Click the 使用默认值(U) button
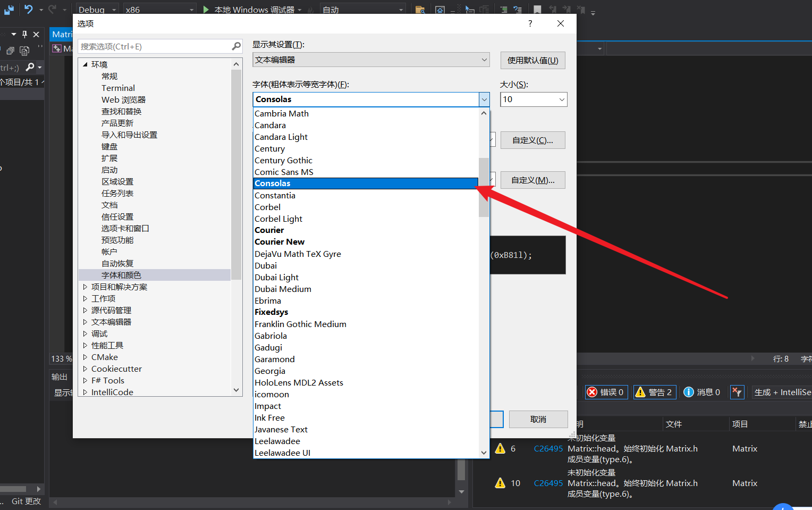Image resolution: width=812 pixels, height=510 pixels. coord(532,60)
